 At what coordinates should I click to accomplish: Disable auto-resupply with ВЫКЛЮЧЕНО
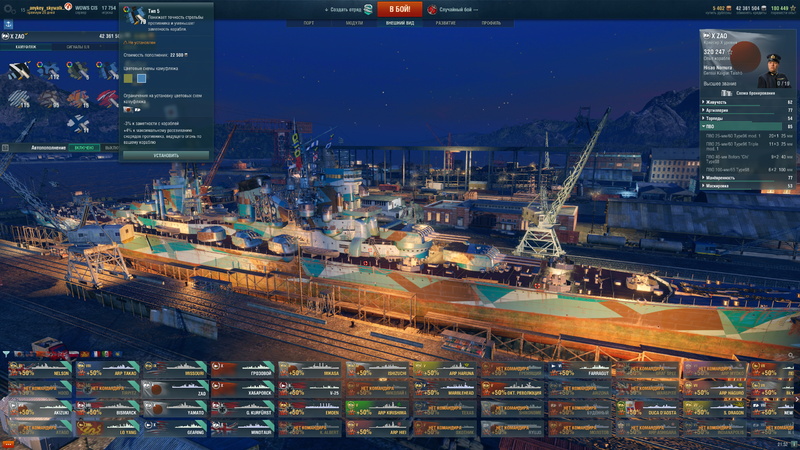110,147
